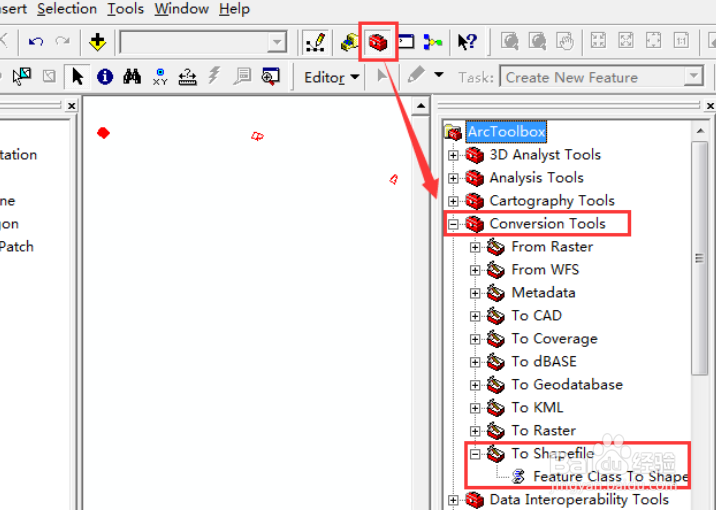Open the Task Create New Feature dropdown
This screenshot has height=510, width=716.
click(x=693, y=76)
